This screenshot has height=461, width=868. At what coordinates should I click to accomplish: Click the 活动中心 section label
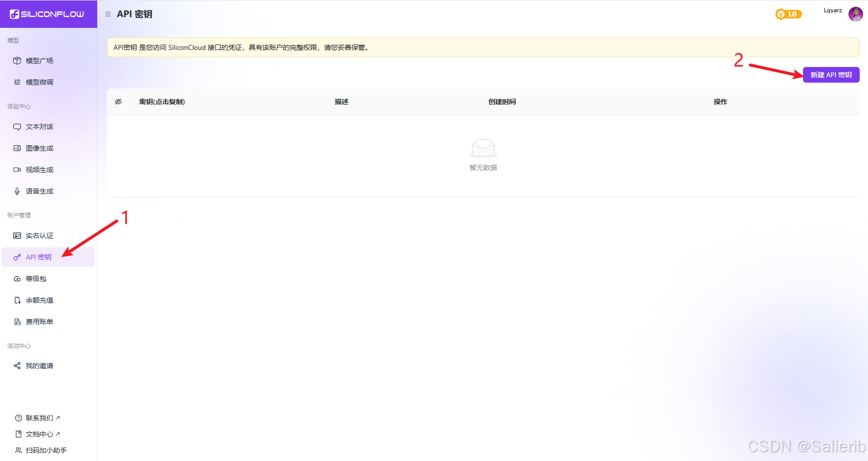pos(19,346)
